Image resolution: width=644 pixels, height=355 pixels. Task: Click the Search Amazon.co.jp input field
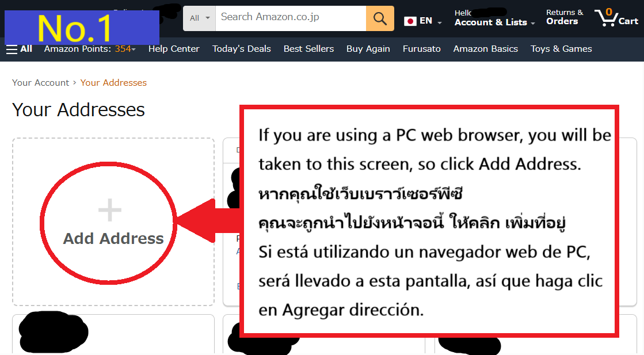click(288, 18)
